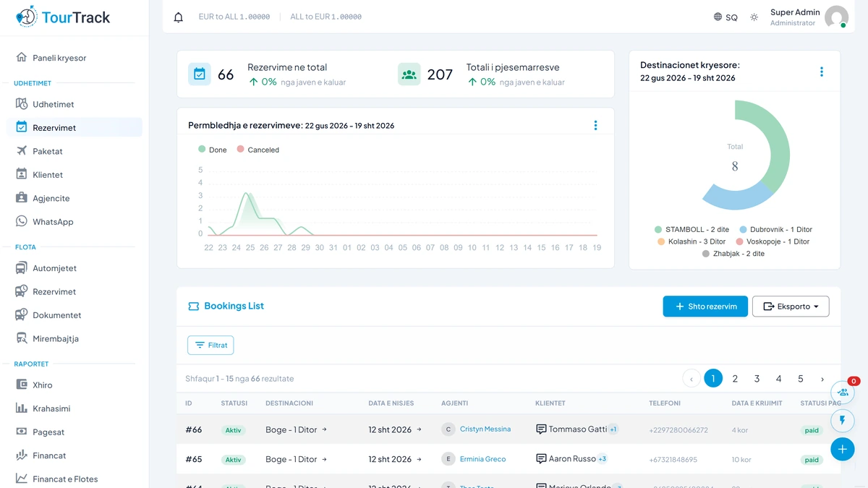Viewport: 868px width, 488px height.
Task: Go to previous page arrow
Action: tap(692, 379)
